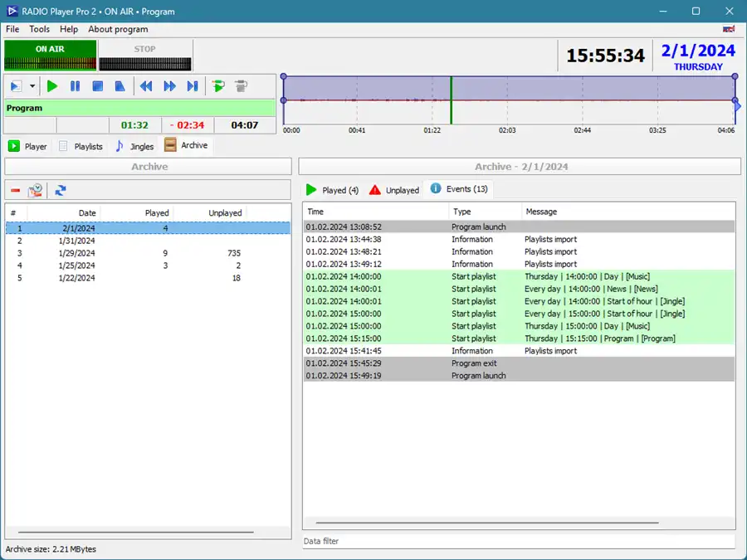Image resolution: width=747 pixels, height=560 pixels.
Task: Click the events list horizontal scrollbar
Action: tap(487, 523)
